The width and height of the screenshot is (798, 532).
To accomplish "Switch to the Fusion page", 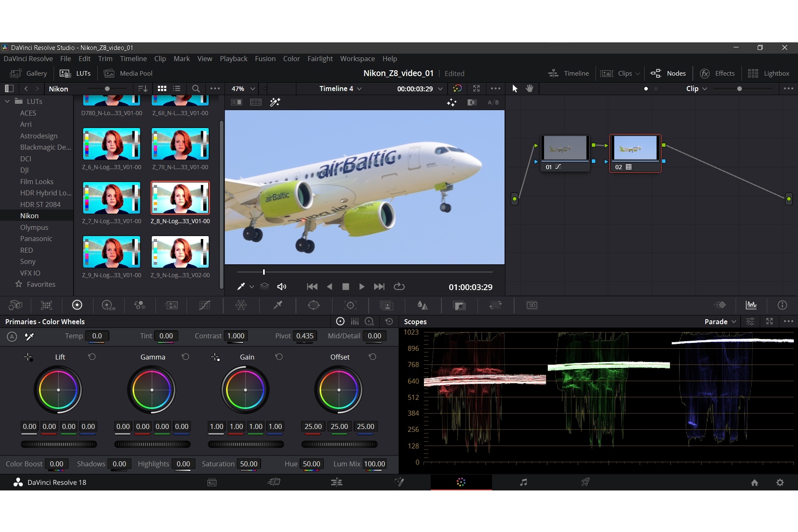I will [399, 482].
